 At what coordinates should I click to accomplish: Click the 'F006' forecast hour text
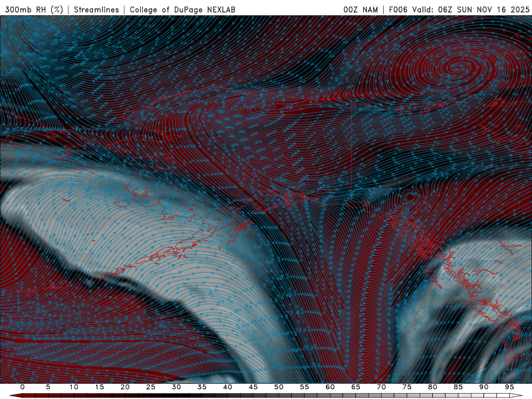pos(398,9)
